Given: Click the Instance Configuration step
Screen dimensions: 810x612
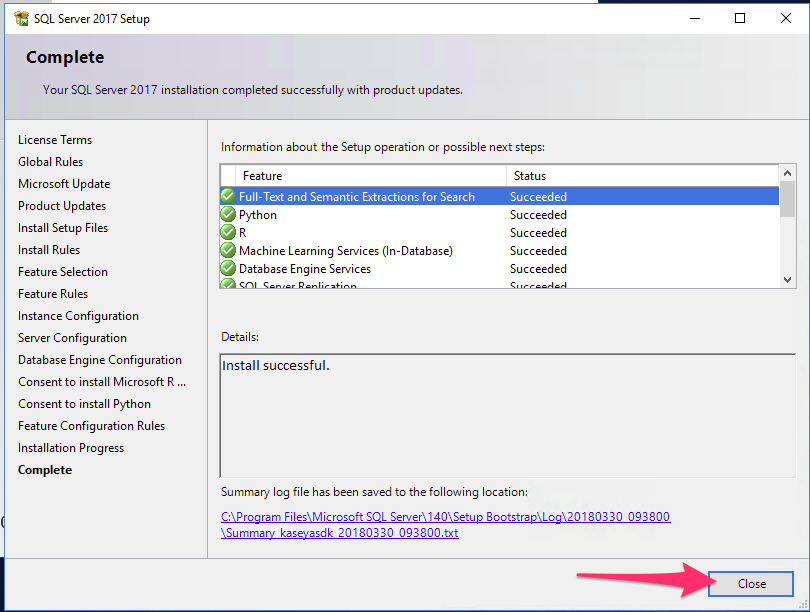Looking at the screenshot, I should click(x=79, y=316).
